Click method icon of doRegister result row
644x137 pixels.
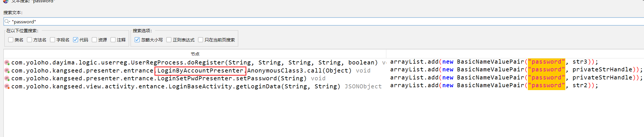pyautogui.click(x=7, y=62)
